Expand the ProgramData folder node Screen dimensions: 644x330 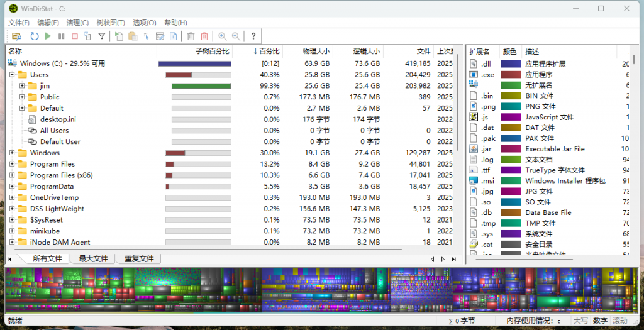click(x=12, y=186)
